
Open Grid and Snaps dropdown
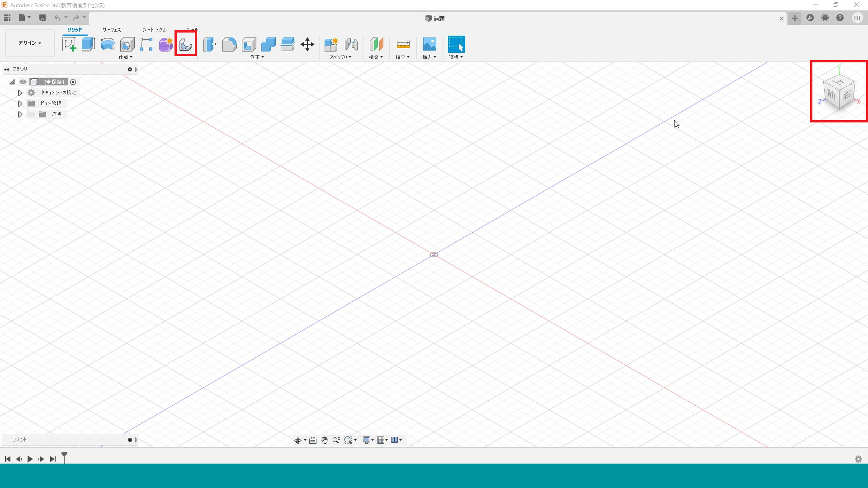(382, 440)
